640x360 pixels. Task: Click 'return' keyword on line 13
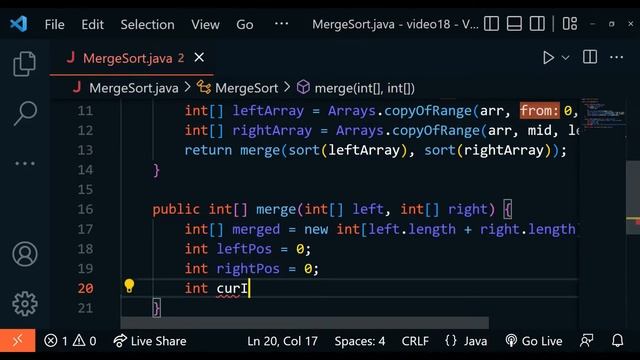click(x=208, y=150)
